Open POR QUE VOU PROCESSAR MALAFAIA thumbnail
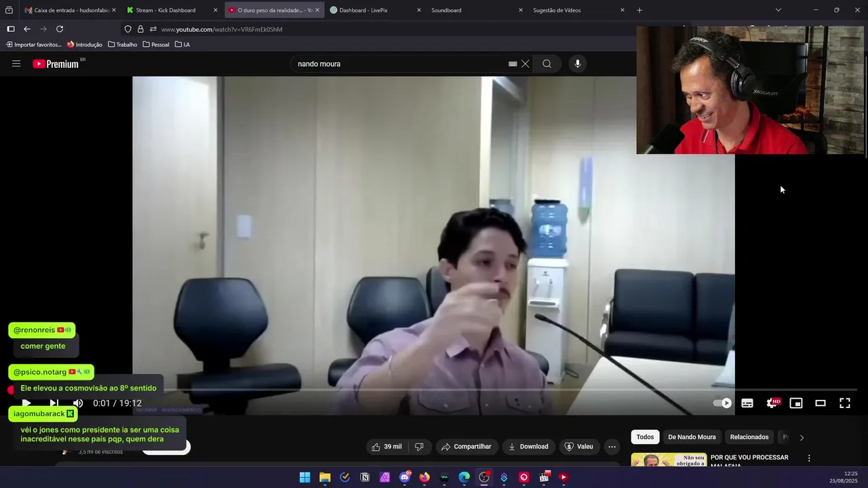Screen dimensions: 868x488 pos(669,460)
